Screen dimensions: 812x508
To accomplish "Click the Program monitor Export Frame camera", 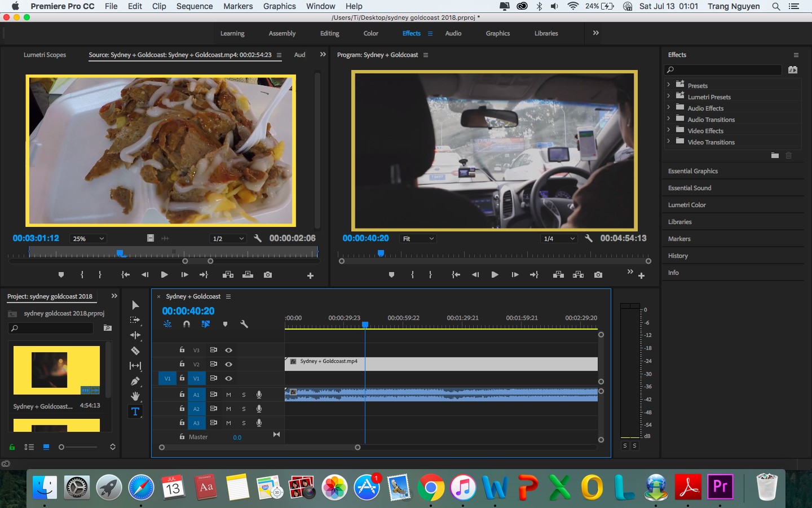I will [x=598, y=275].
